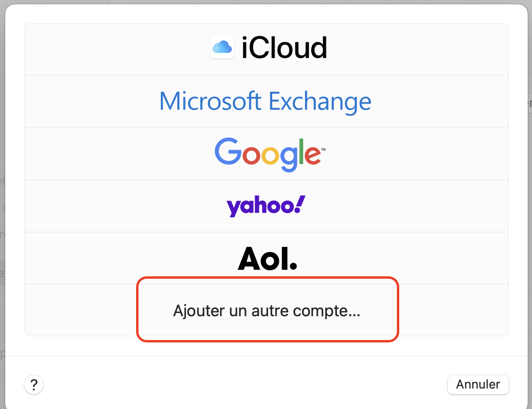Select the AOL account provider row

[x=266, y=258]
